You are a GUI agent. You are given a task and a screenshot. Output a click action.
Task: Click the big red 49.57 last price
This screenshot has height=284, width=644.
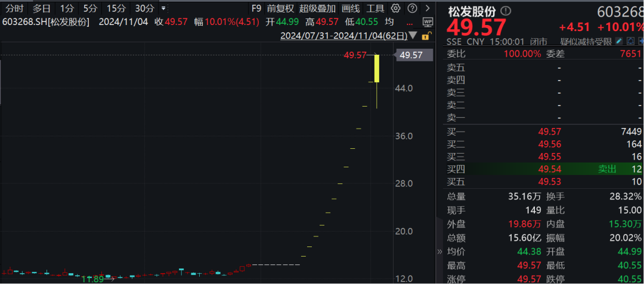(x=476, y=28)
